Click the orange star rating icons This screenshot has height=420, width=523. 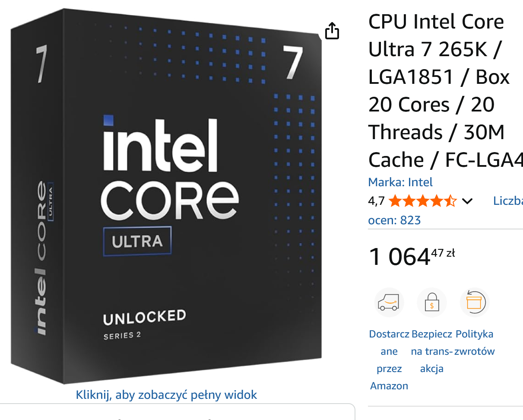(x=422, y=201)
